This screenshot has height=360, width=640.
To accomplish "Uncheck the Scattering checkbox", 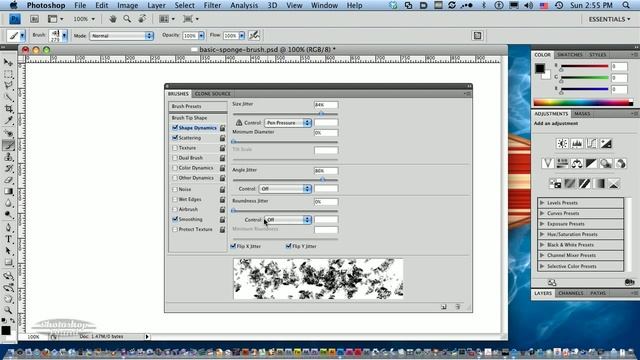I will click(175, 138).
